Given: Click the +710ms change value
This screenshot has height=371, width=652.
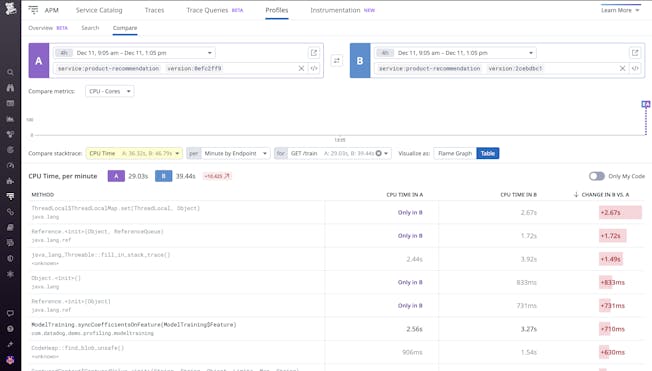Looking at the screenshot, I should pyautogui.click(x=612, y=329).
